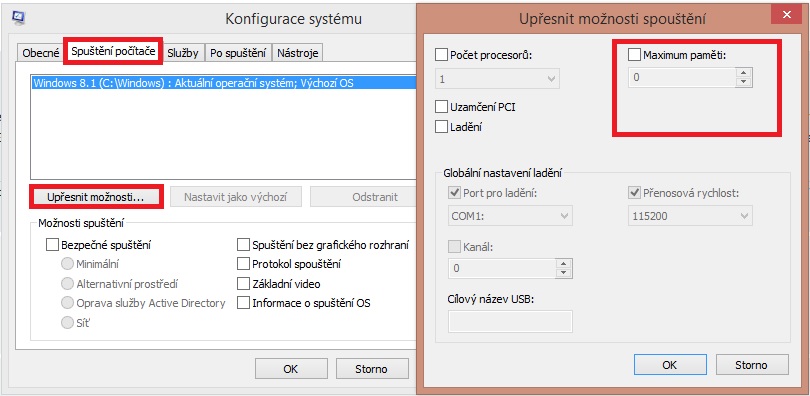Open the COM1 debug port dropdown

coord(510,216)
